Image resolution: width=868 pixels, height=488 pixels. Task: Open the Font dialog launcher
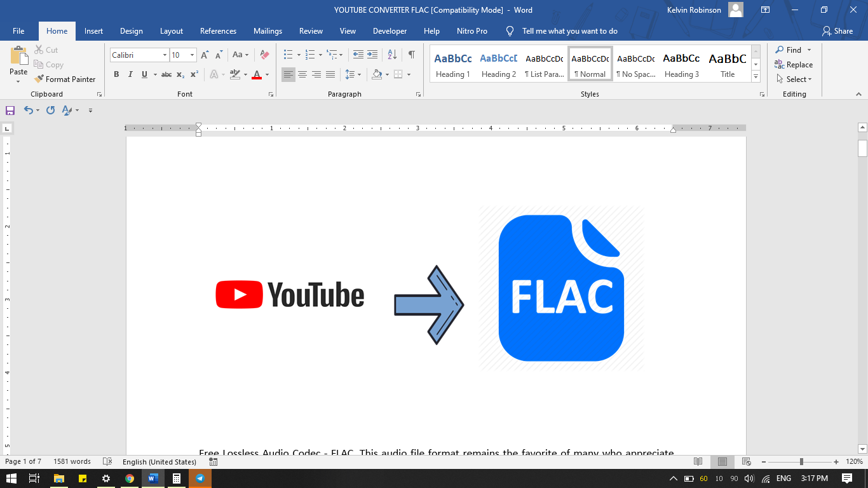click(x=271, y=94)
